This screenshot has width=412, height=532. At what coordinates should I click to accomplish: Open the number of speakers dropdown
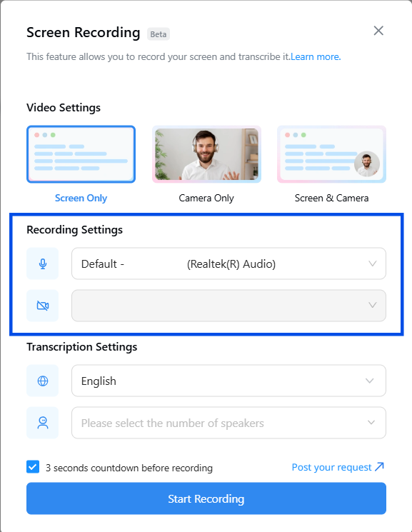point(228,423)
